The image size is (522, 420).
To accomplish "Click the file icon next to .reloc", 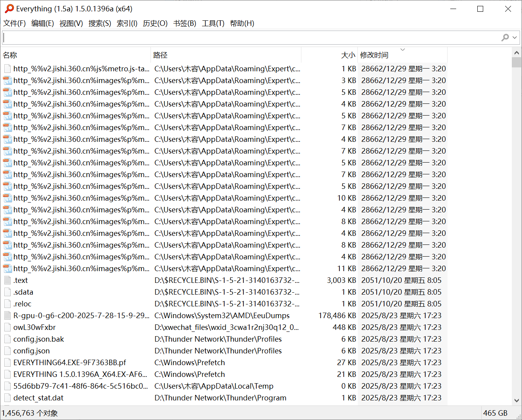I will click(x=7, y=304).
